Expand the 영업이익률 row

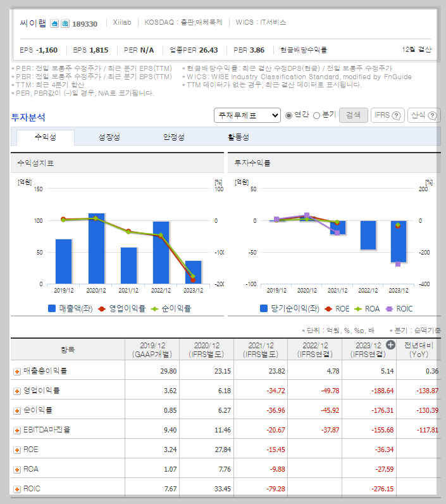coord(17,391)
